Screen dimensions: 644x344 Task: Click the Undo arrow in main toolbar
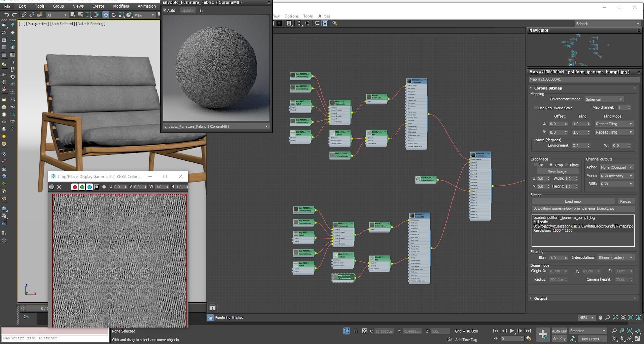[x=6, y=15]
